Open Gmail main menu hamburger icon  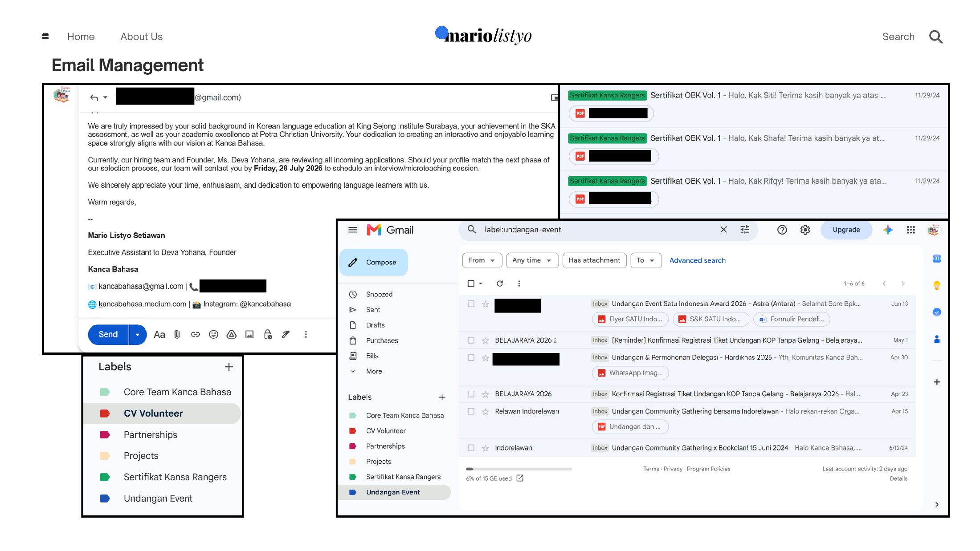coord(353,230)
